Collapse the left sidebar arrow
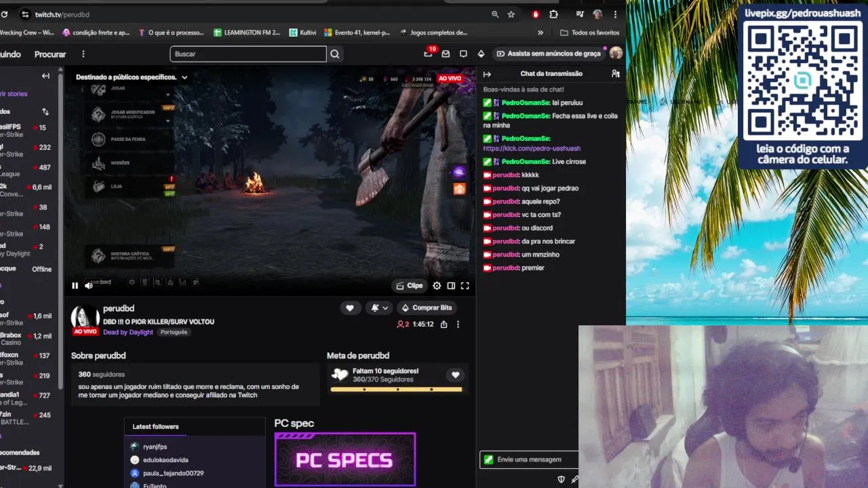 pyautogui.click(x=45, y=76)
